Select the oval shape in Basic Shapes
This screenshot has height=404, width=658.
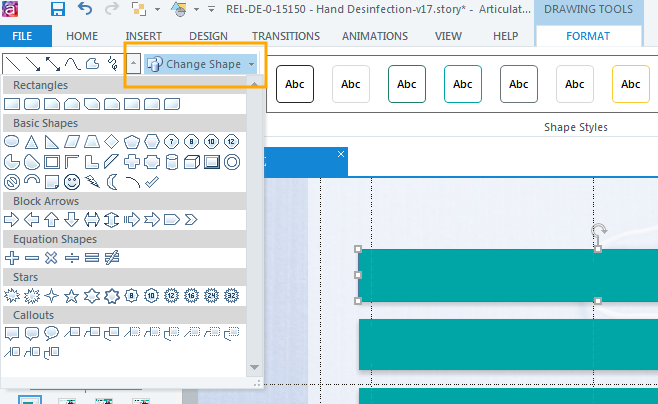(x=11, y=142)
